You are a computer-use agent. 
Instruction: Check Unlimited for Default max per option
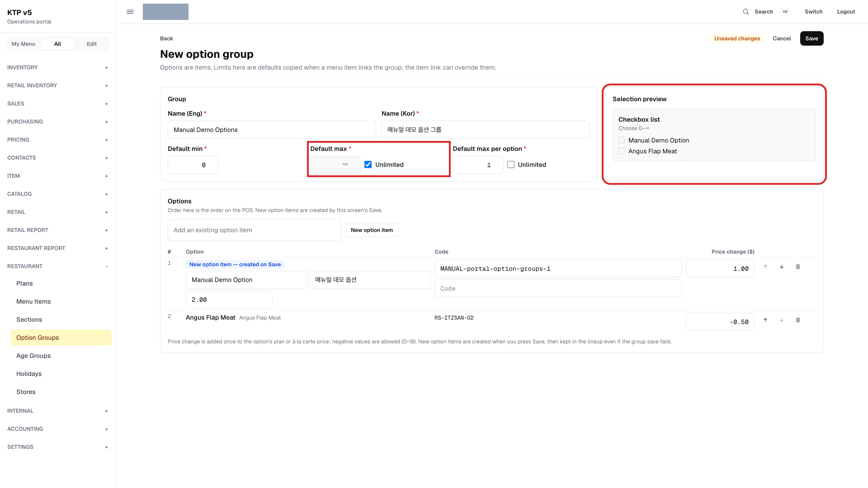coord(511,164)
